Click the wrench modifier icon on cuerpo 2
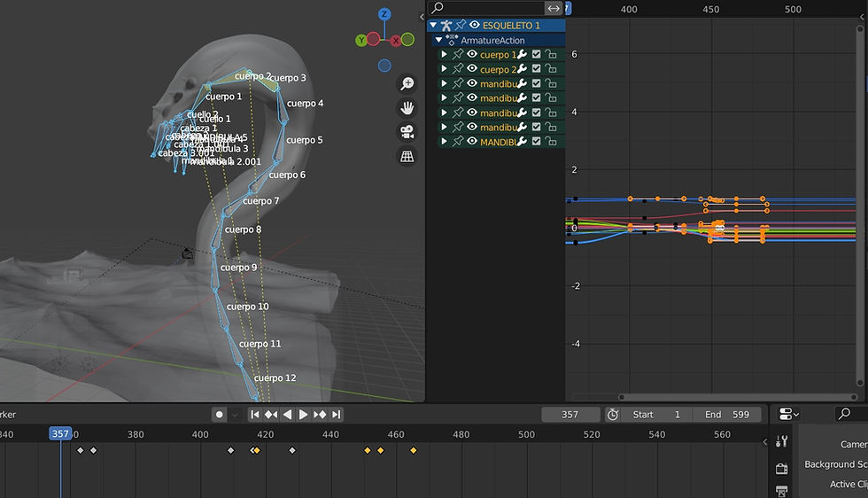868x498 pixels. coord(522,69)
